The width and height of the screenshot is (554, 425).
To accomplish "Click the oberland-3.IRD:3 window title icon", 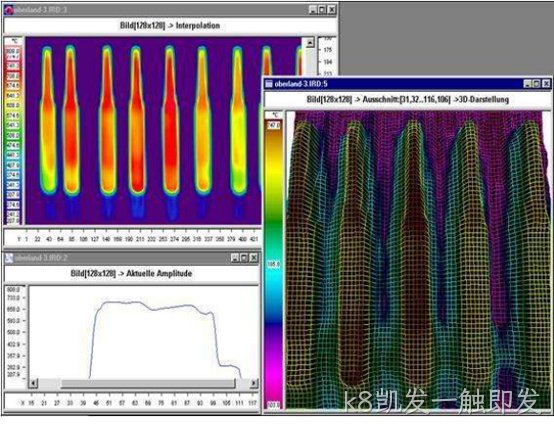I will tap(8, 10).
